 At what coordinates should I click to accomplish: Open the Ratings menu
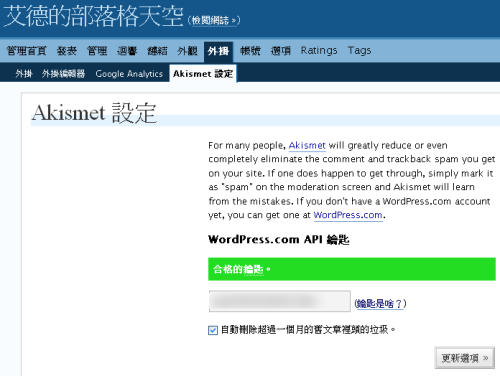coord(319,50)
